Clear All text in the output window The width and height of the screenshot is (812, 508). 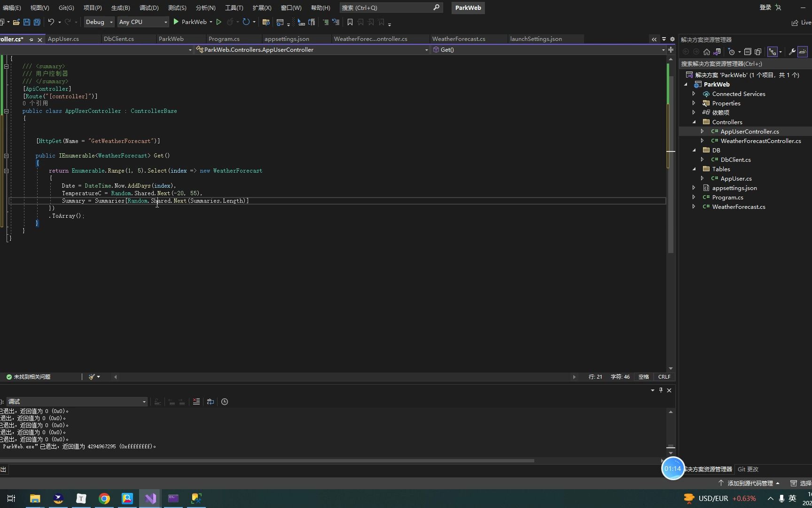coord(196,401)
